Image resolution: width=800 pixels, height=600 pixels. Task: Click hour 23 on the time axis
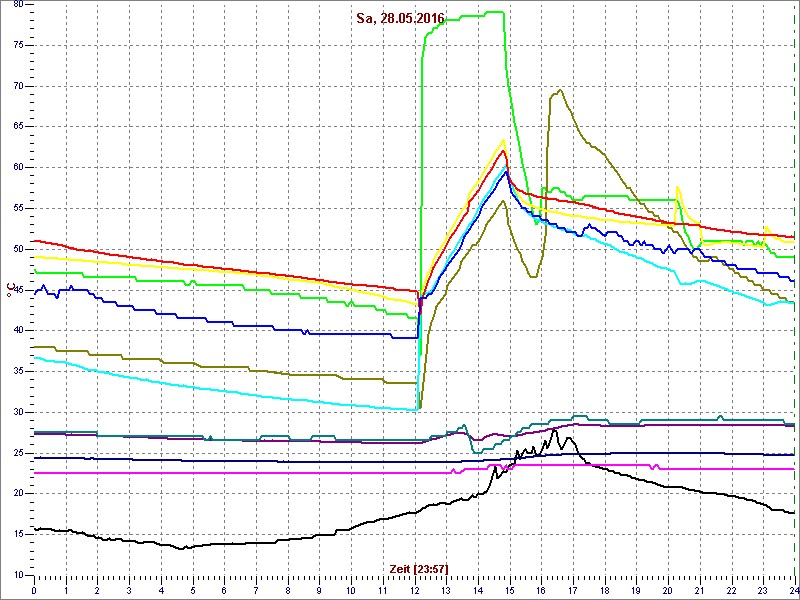(x=763, y=589)
